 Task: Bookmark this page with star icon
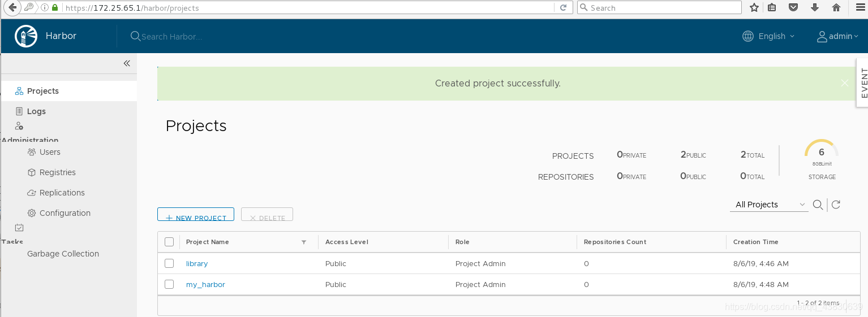tap(754, 7)
